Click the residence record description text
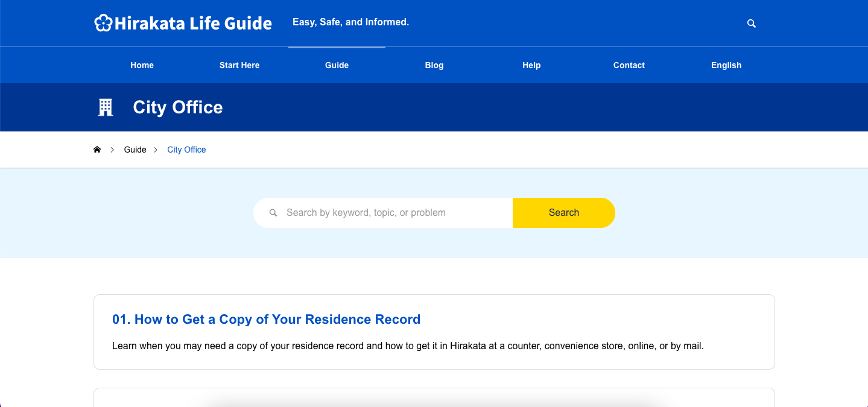Viewport: 868px width, 407px height. pos(408,346)
